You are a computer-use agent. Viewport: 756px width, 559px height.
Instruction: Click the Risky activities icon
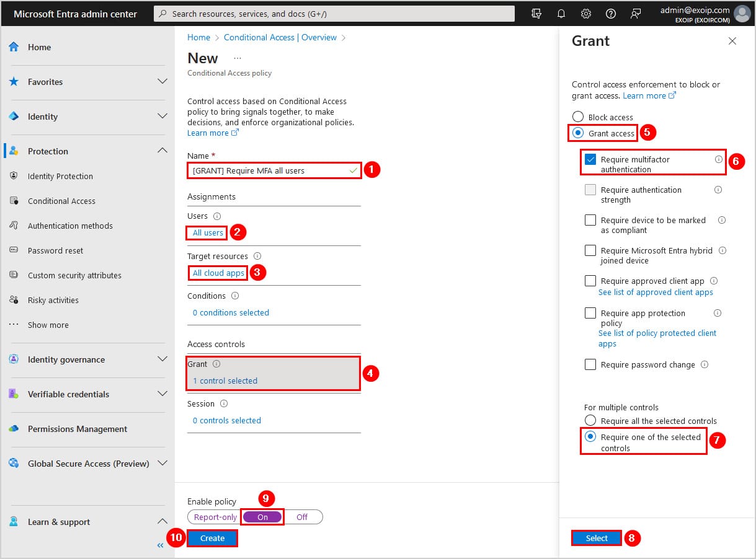[x=14, y=300]
